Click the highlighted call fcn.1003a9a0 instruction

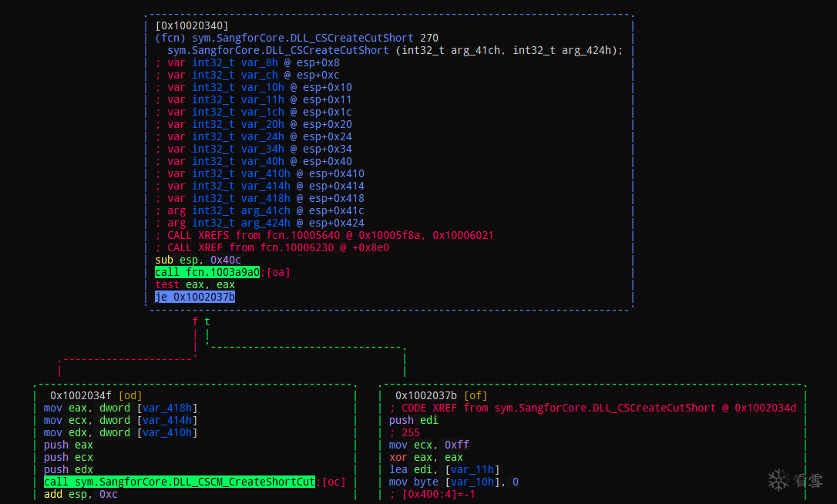[207, 272]
